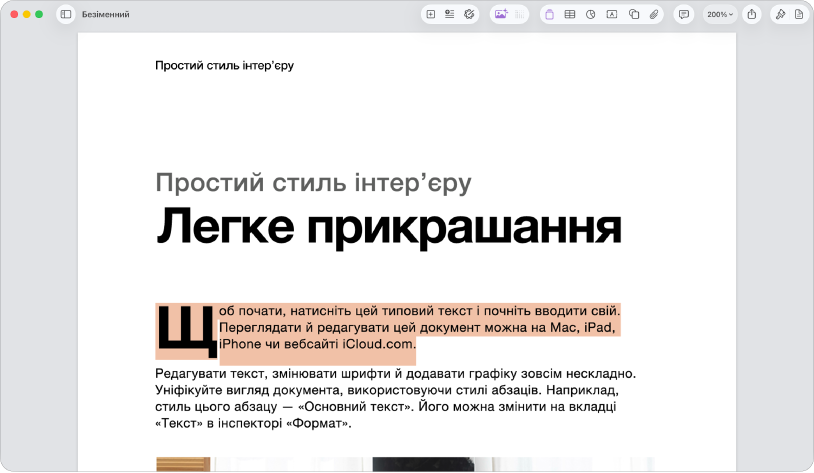Toggle the sidebar view button
This screenshot has height=473, width=814.
point(66,15)
